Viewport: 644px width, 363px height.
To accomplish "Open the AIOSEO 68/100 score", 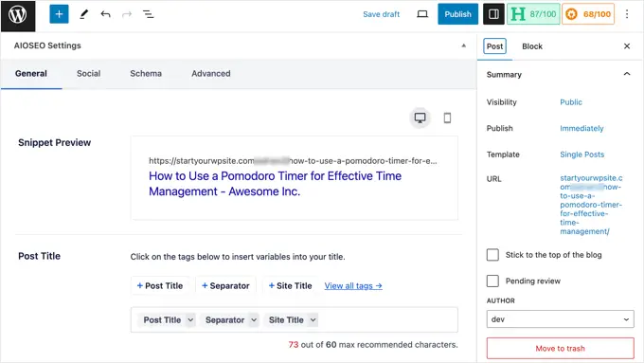I will tap(588, 14).
